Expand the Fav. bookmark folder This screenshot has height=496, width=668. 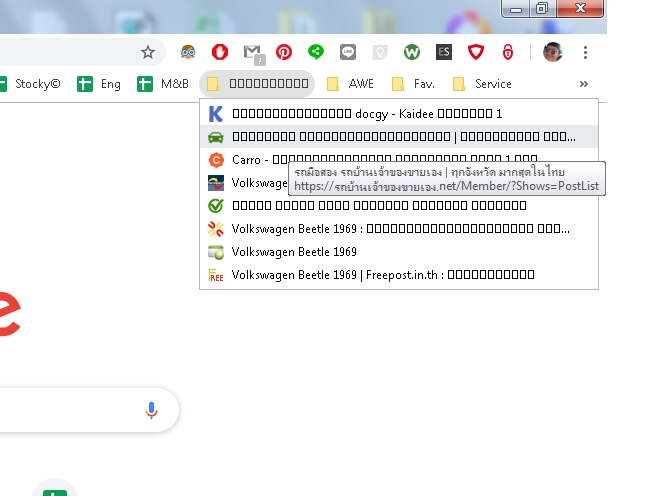pyautogui.click(x=413, y=84)
